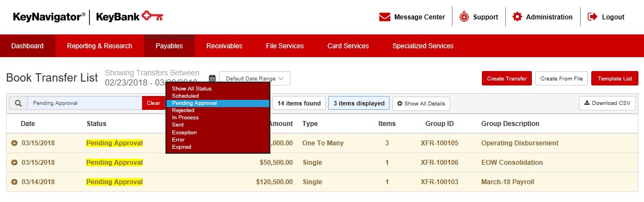Clear the search filter
This screenshot has height=202, width=644.
(154, 103)
